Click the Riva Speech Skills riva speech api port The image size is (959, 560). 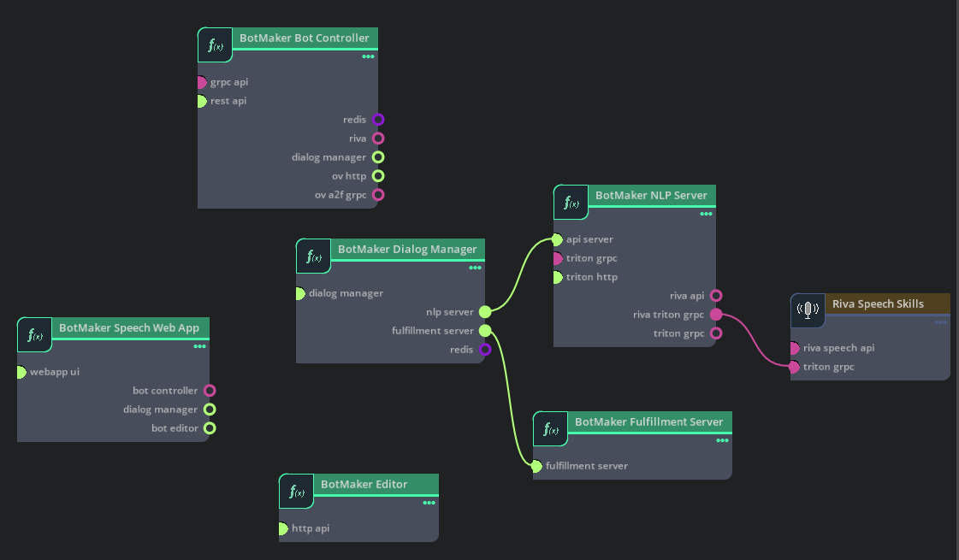pyautogui.click(x=795, y=349)
